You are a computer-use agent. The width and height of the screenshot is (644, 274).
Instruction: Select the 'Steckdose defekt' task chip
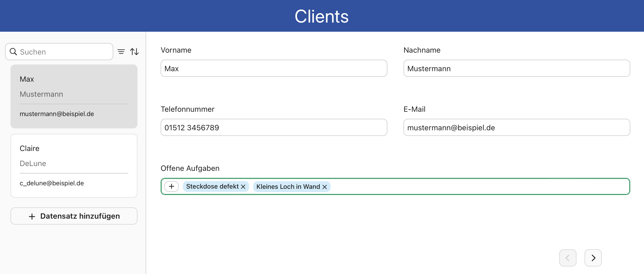click(x=213, y=186)
